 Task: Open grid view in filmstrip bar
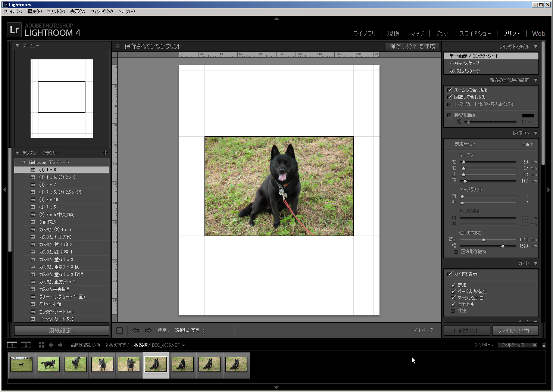41,345
